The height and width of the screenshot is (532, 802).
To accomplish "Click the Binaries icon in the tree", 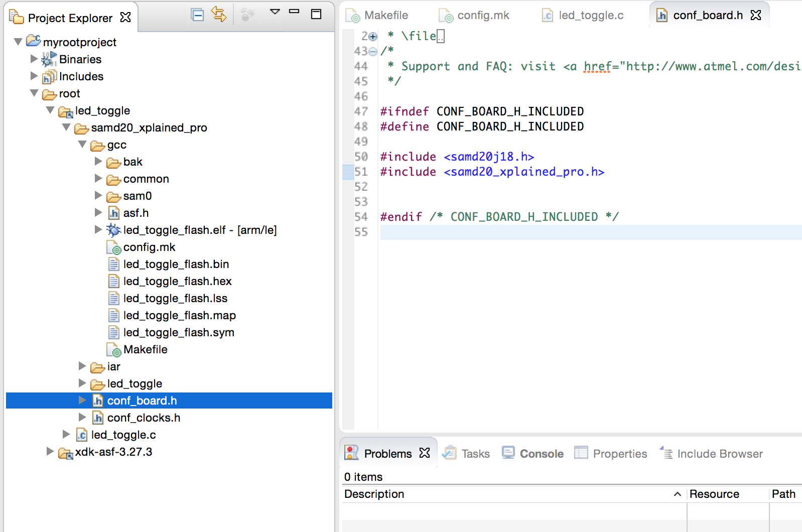I will point(49,59).
